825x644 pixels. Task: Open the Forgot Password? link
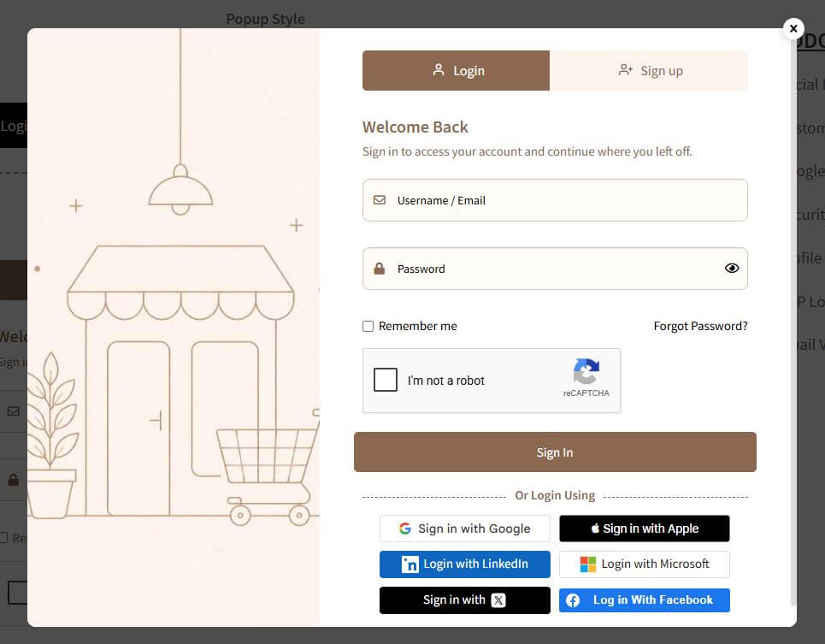tap(700, 326)
